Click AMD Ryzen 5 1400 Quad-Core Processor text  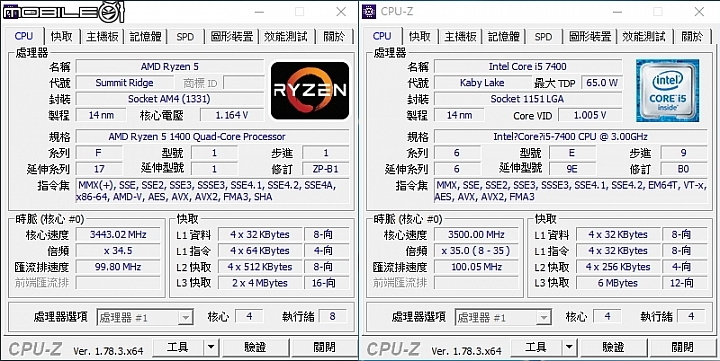point(197,137)
